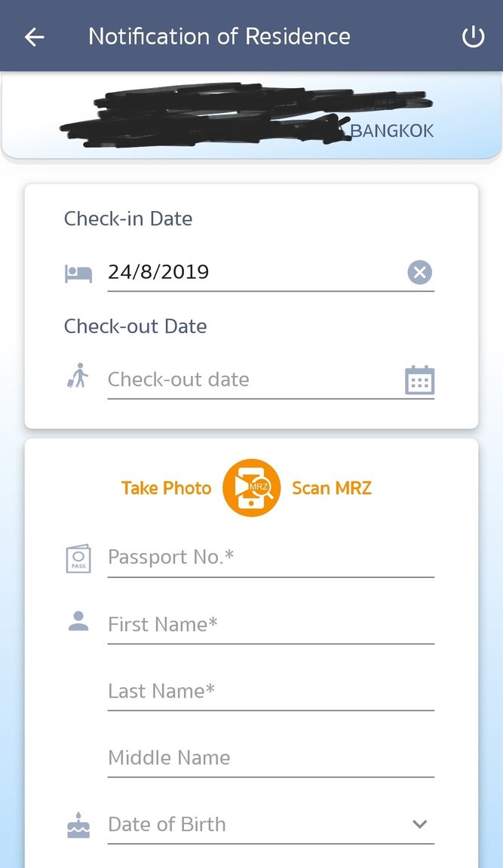Tap the back arrow icon
The height and width of the screenshot is (868, 503).
(33, 35)
